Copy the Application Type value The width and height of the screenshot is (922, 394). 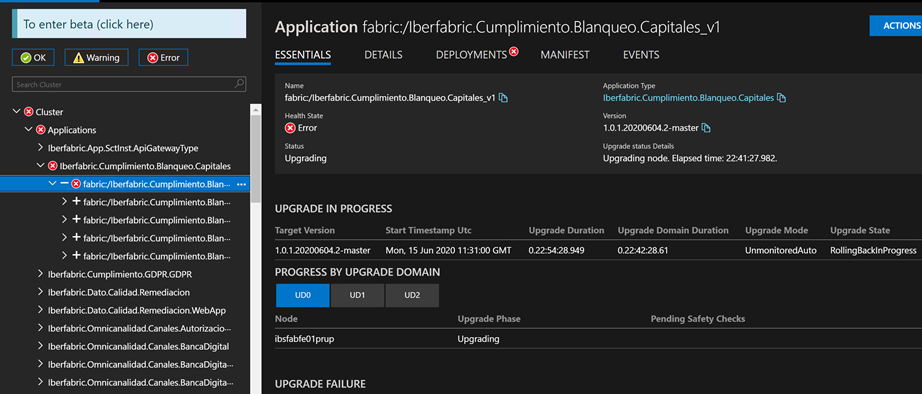coord(781,98)
